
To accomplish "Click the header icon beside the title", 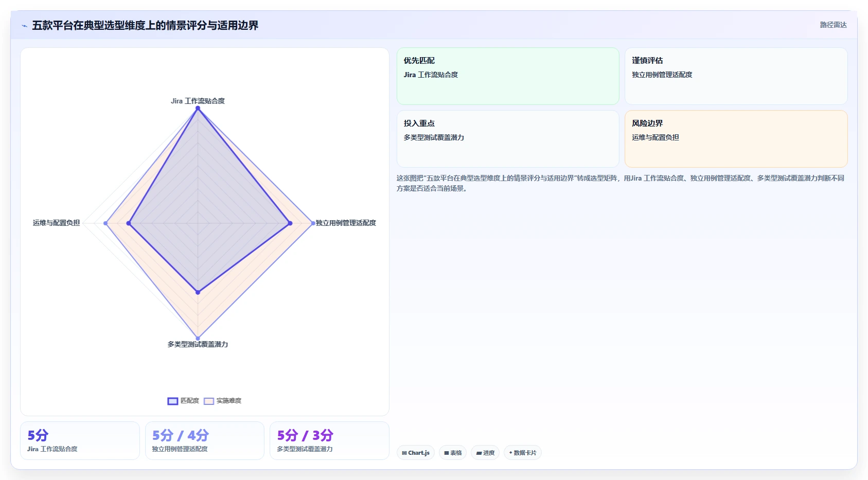I will tap(24, 26).
